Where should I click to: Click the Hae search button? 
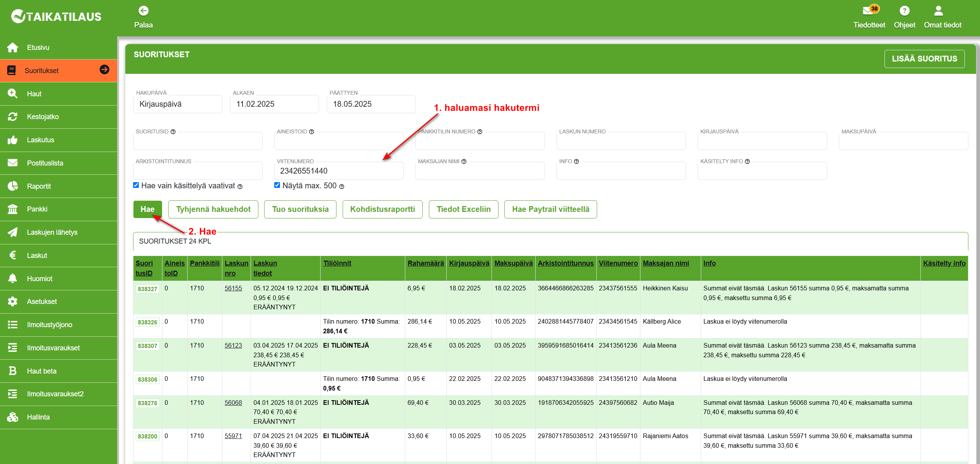tap(147, 209)
